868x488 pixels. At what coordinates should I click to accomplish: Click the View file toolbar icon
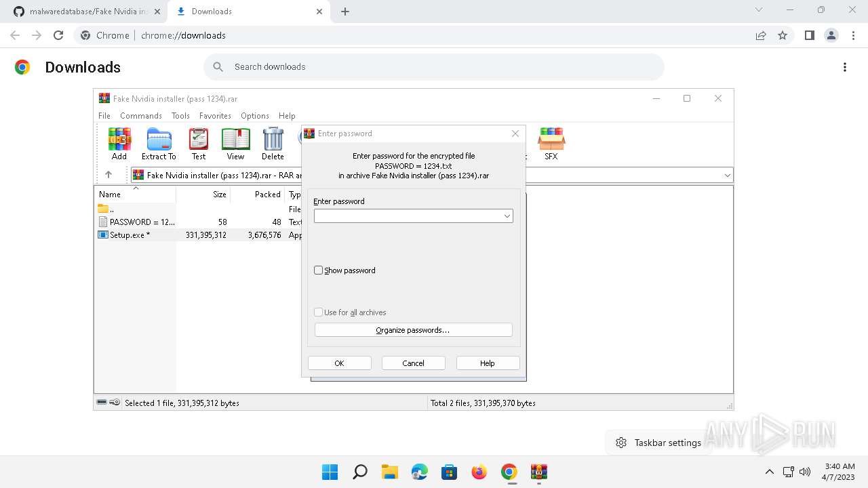[x=235, y=144]
